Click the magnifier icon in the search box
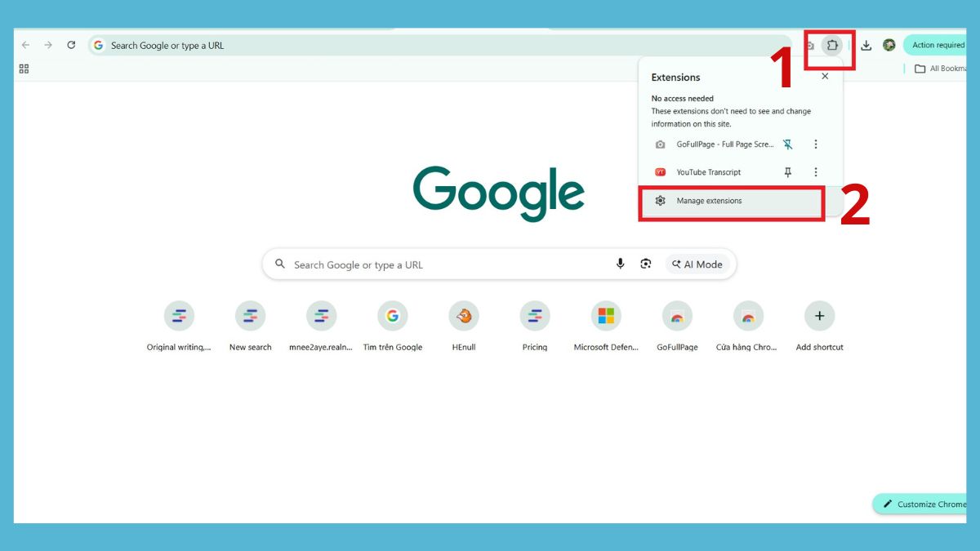 280,264
